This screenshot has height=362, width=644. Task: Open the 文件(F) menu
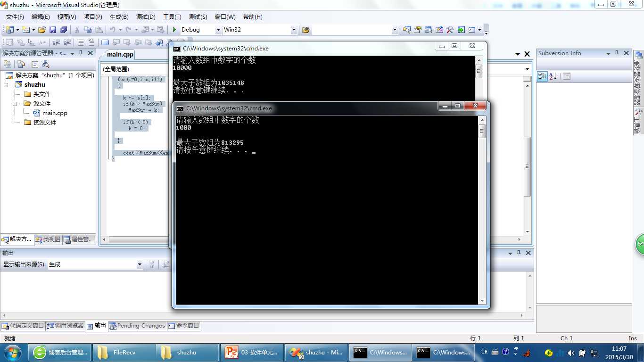[15, 17]
